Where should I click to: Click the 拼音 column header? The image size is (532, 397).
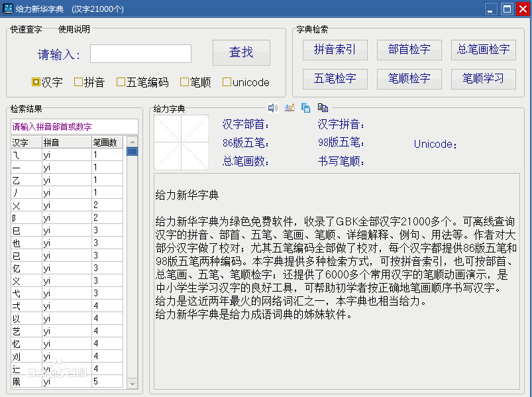66,142
